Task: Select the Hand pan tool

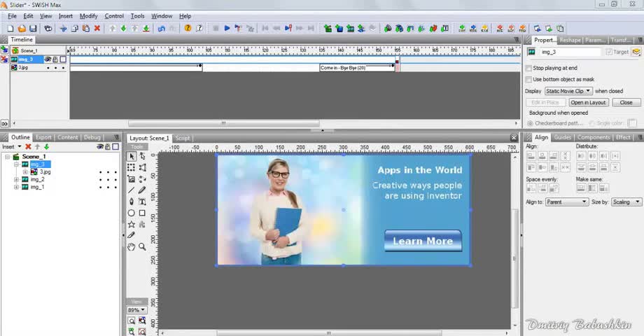Action: (132, 247)
